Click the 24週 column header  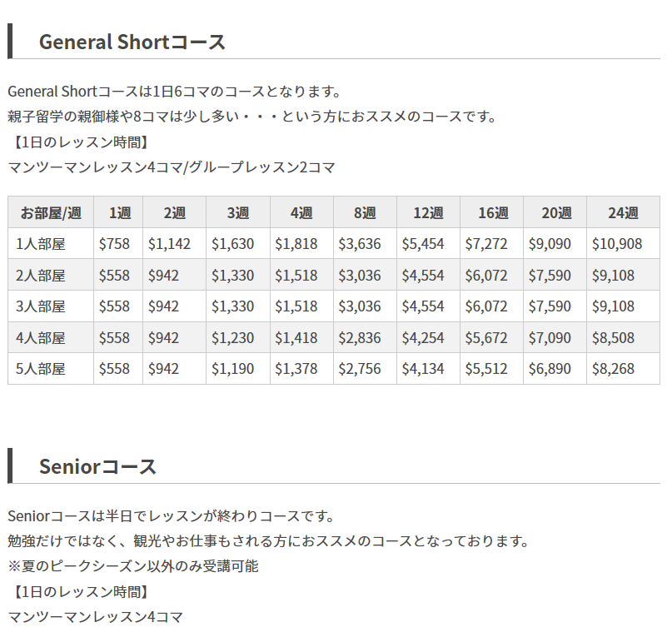pos(623,212)
